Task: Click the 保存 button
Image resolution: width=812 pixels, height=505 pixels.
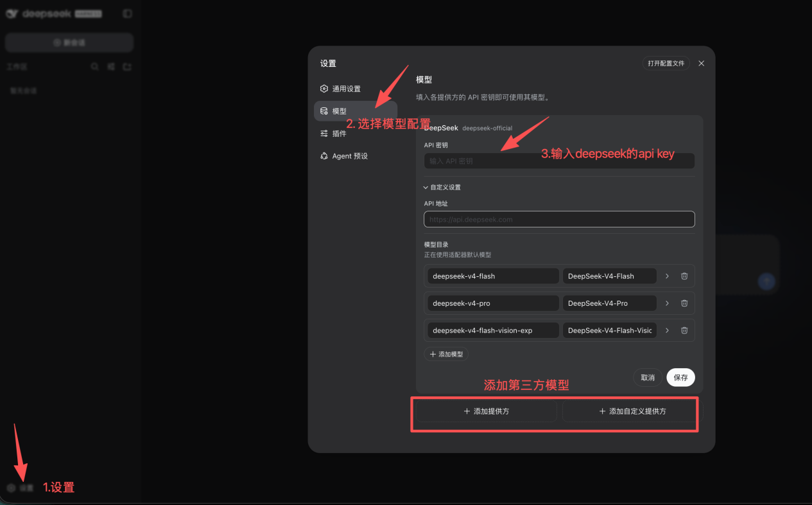Action: (680, 377)
